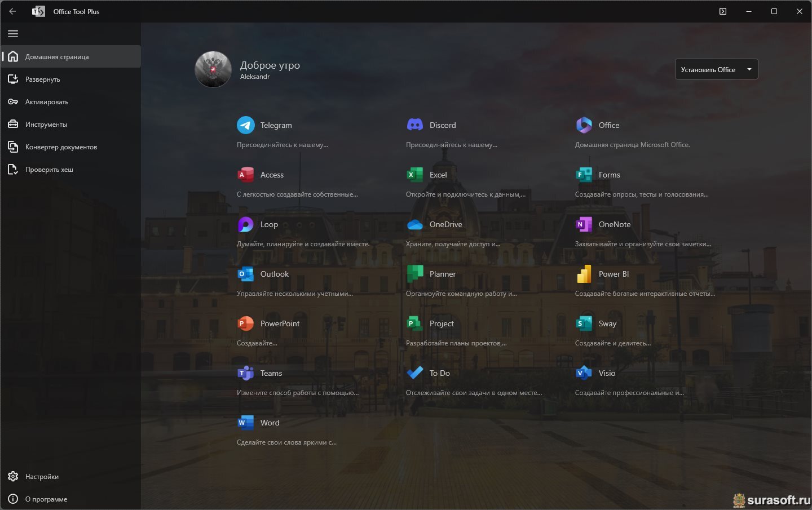
Task: Click the Teams link title
Action: (x=271, y=373)
